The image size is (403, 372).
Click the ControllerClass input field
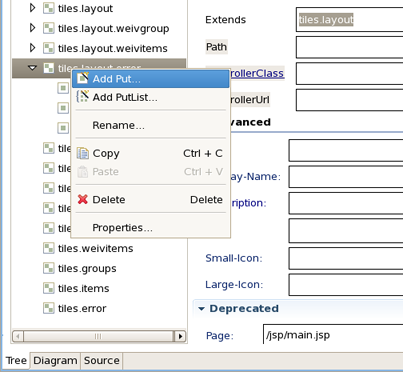coord(349,73)
